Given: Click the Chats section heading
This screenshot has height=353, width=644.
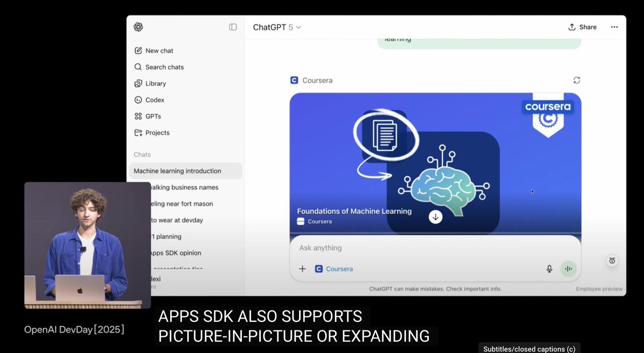Looking at the screenshot, I should coord(142,155).
